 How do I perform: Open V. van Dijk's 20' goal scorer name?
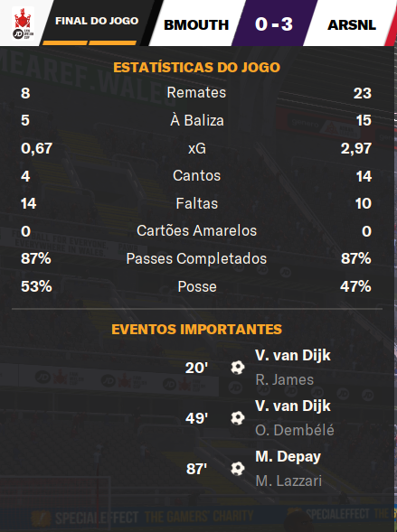coord(293,356)
